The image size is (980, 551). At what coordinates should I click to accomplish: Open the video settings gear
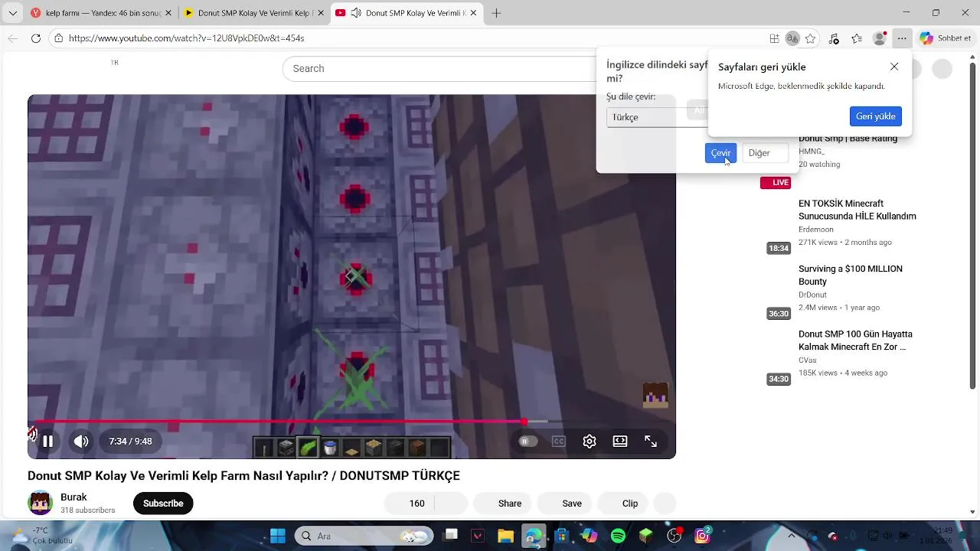point(590,442)
